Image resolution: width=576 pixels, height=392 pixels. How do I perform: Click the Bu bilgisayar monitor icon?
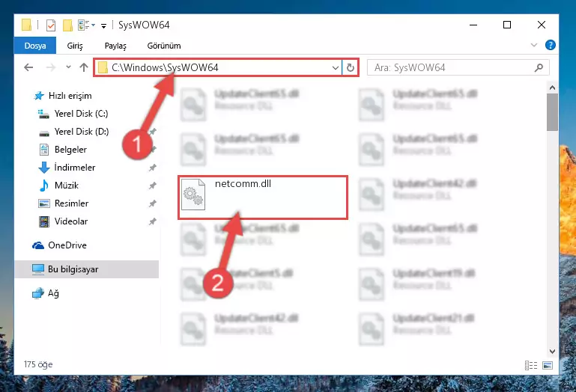tap(38, 269)
